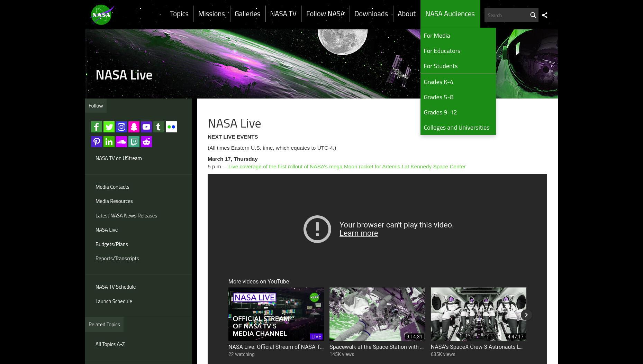
Task: Open NASA's Facebook page icon
Action: [x=97, y=127]
